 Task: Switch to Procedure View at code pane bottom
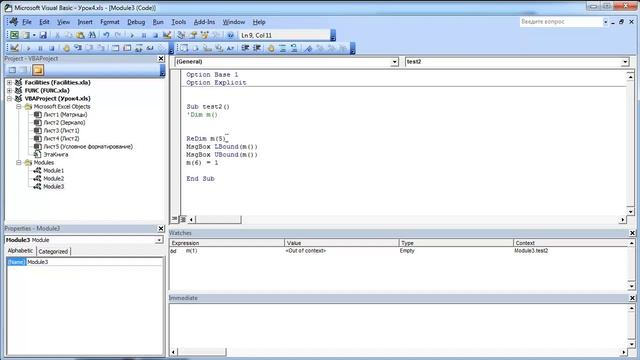175,219
